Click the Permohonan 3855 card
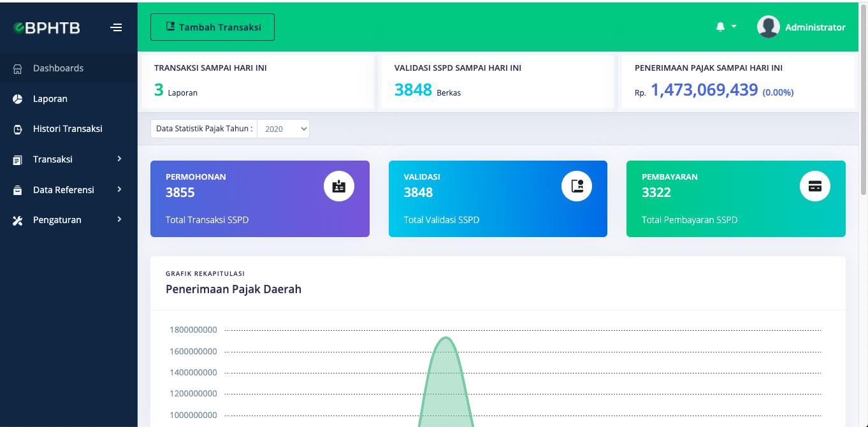The height and width of the screenshot is (427, 868). tap(260, 199)
